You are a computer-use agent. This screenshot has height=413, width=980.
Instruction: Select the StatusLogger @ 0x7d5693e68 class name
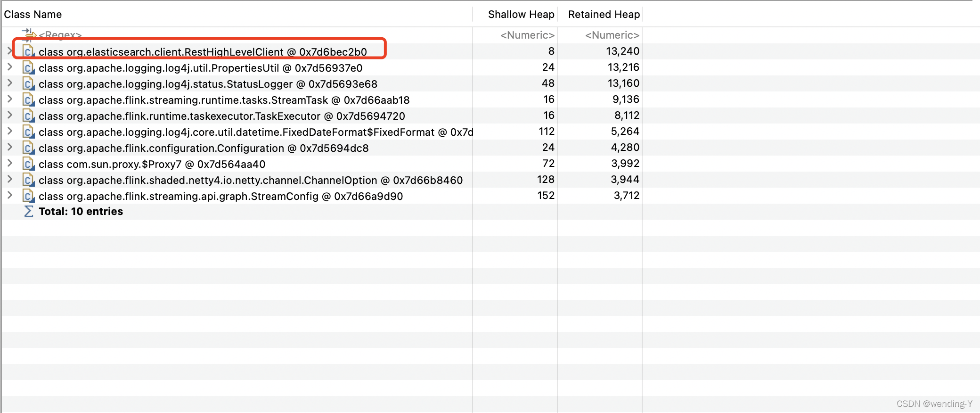(x=208, y=84)
